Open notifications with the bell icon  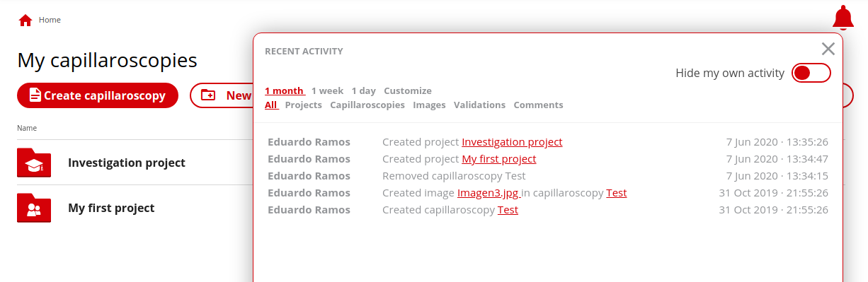(843, 17)
